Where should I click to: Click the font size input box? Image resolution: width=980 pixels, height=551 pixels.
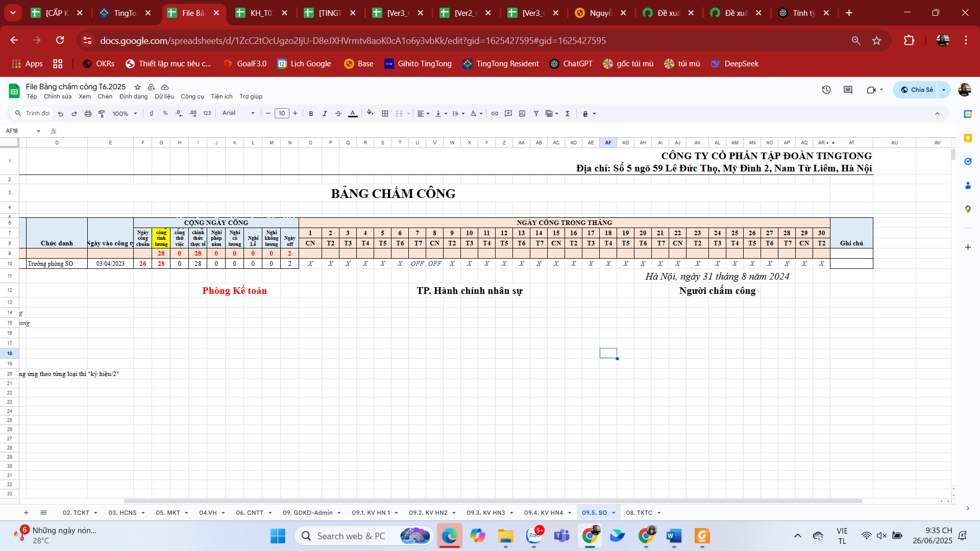point(282,113)
